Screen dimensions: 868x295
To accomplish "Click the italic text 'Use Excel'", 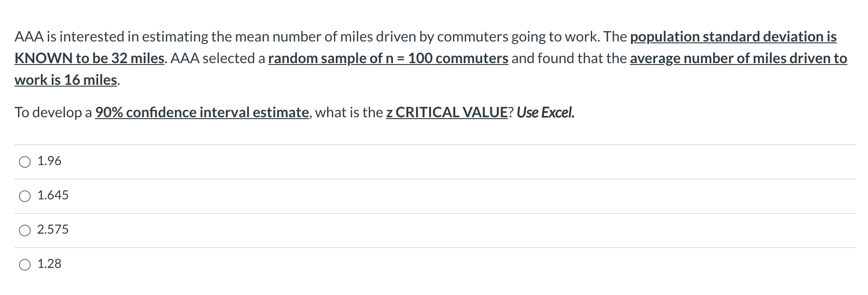I will (545, 112).
